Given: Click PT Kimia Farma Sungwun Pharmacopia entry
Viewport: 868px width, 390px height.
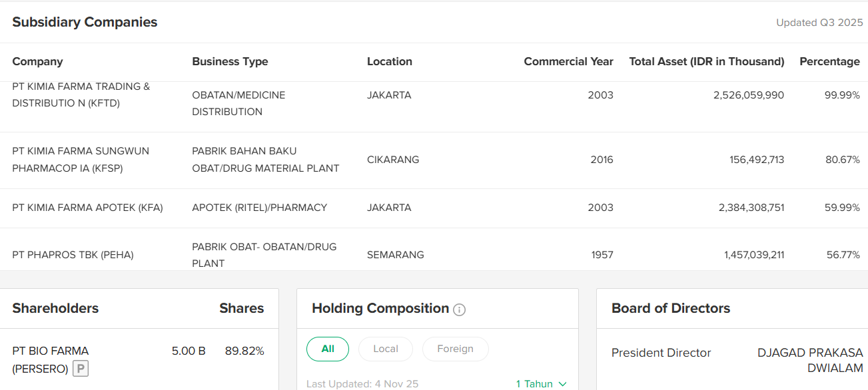Looking at the screenshot, I should [x=81, y=160].
